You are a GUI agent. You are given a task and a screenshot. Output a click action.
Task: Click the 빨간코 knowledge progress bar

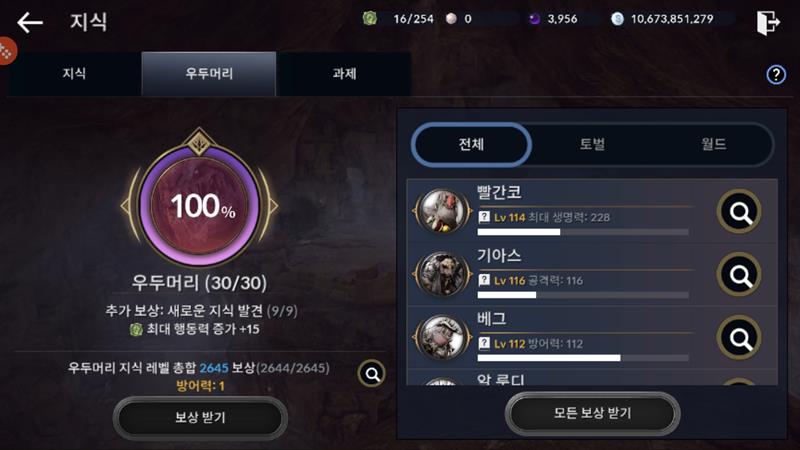point(583,232)
